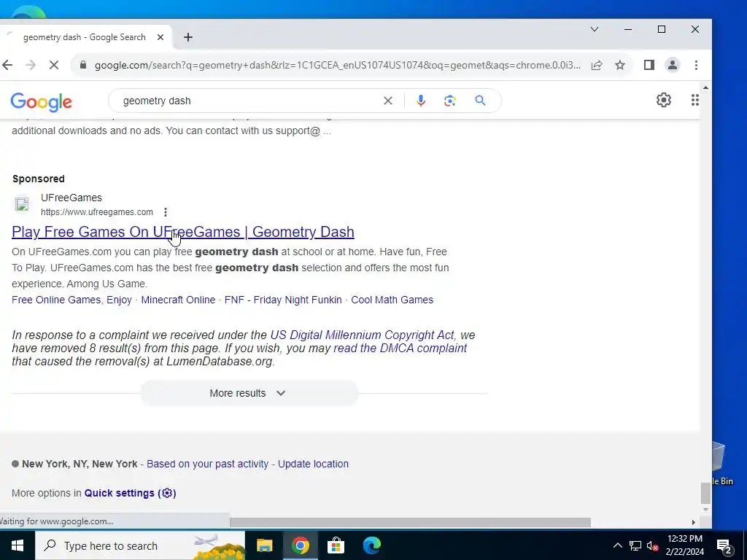Image resolution: width=747 pixels, height=560 pixels.
Task: Click into the geometry dash search field
Action: tap(248, 101)
